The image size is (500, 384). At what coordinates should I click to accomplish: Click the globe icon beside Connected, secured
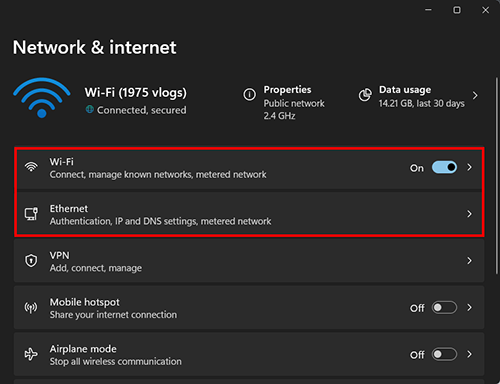89,109
